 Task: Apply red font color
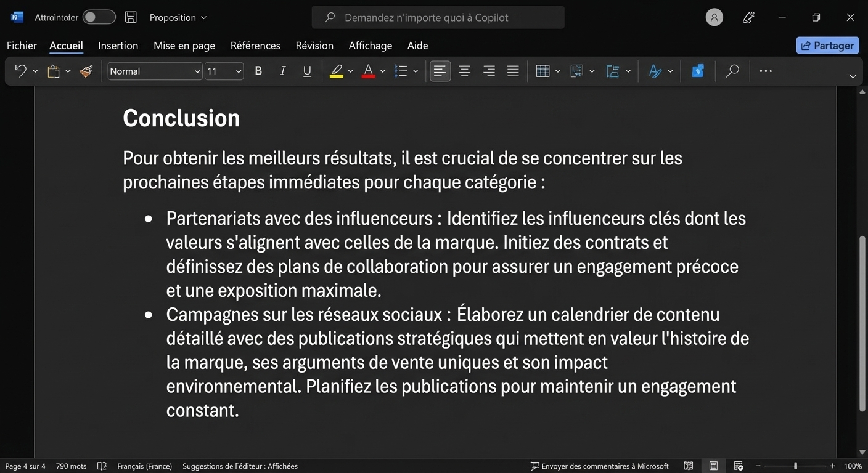368,71
